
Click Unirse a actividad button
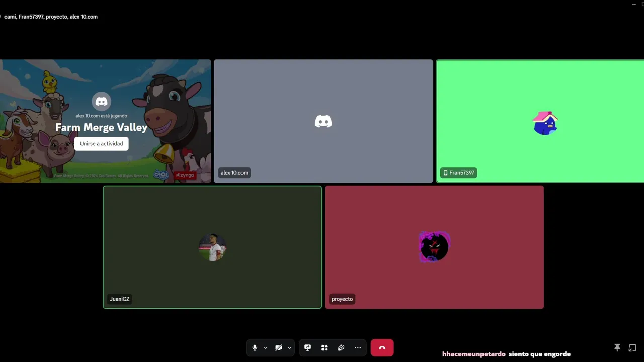point(101,144)
